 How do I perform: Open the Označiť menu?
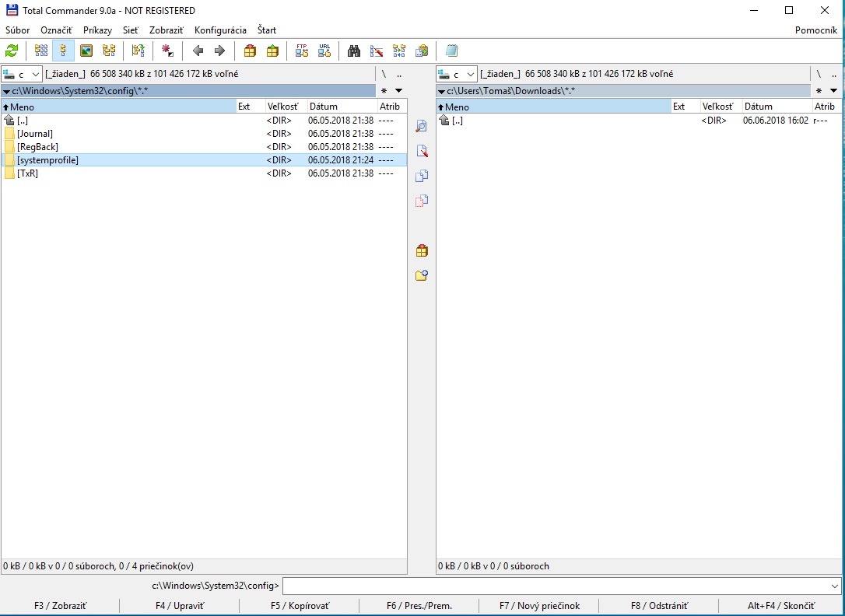[x=56, y=30]
